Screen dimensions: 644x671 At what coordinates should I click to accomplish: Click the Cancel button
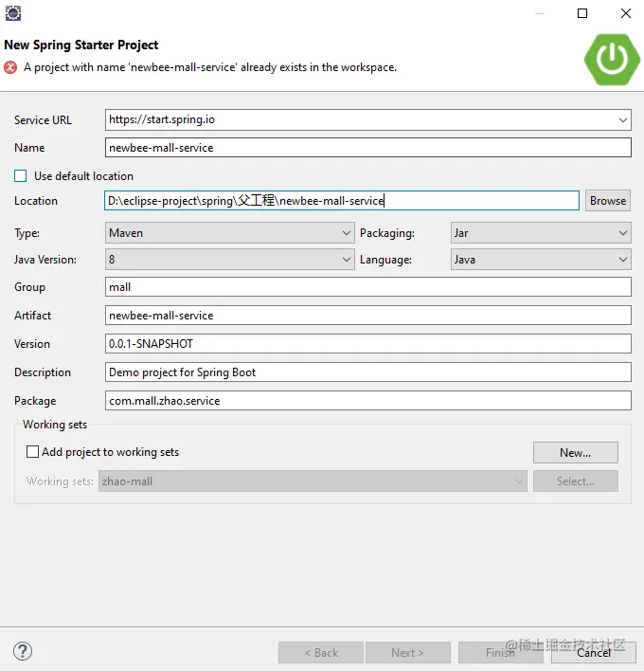594,653
